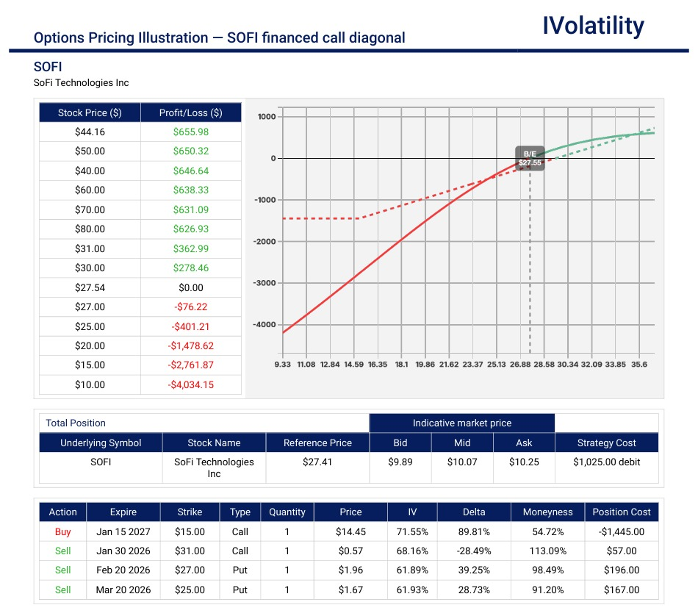Click the Buy action in Jan 15 2027 row

[63, 531]
